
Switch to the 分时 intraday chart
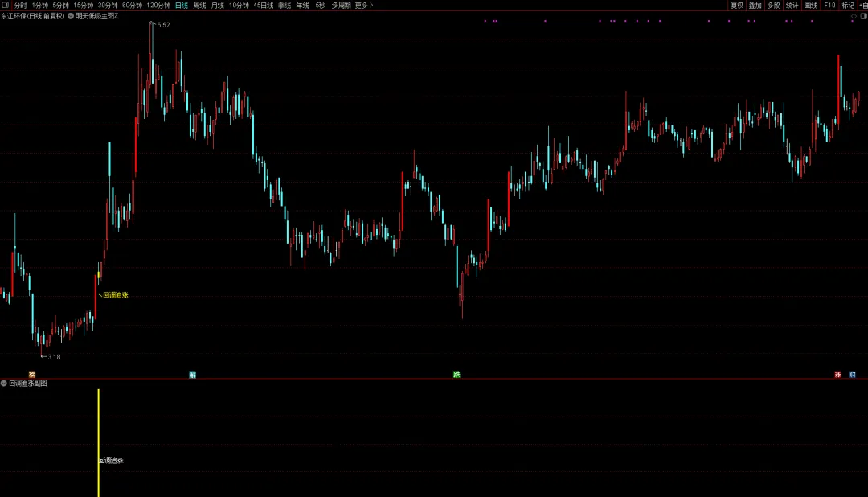coord(20,5)
